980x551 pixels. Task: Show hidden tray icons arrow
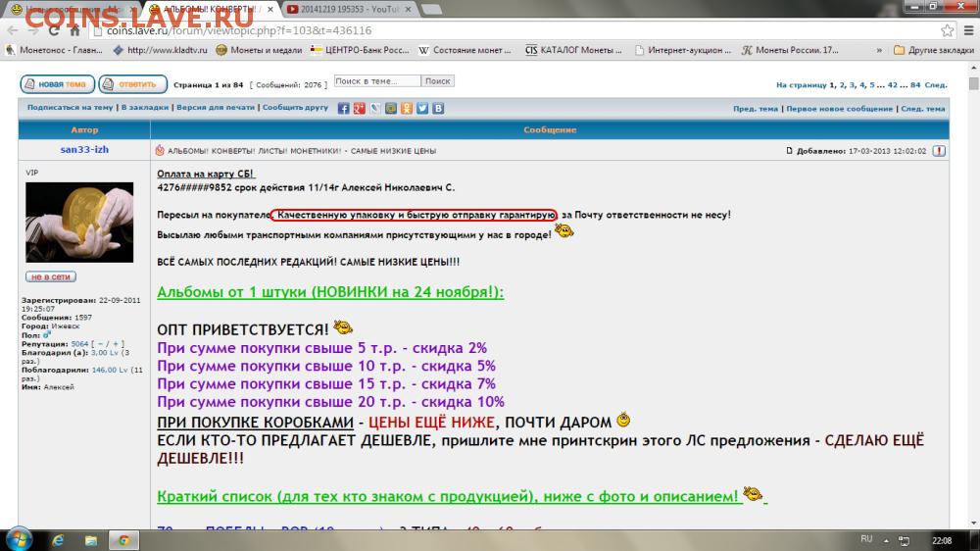point(886,540)
